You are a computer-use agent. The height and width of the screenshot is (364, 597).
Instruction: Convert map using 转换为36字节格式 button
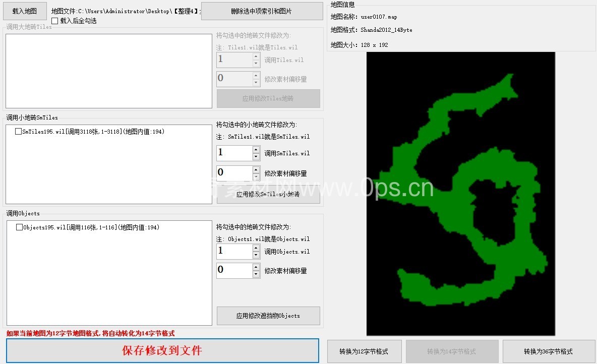point(548,351)
